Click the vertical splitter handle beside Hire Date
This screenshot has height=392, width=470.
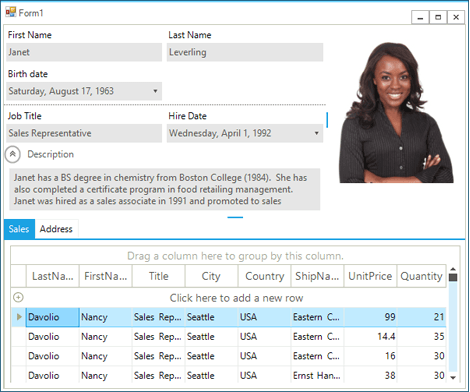pyautogui.click(x=327, y=120)
